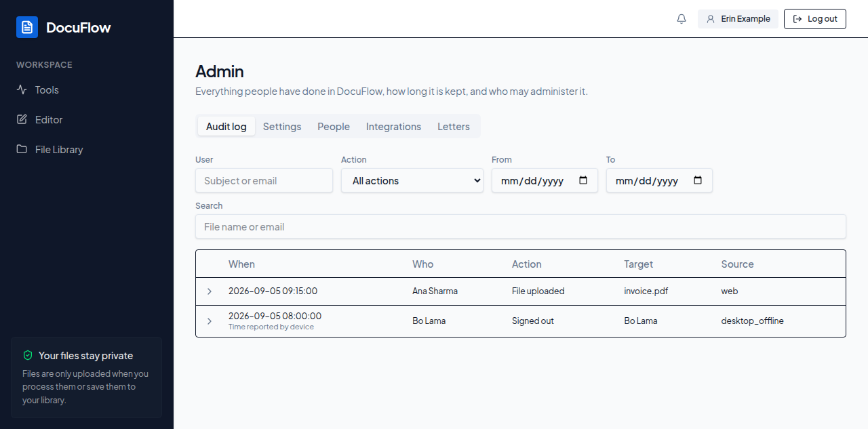The image size is (868, 429).
Task: Click the Action column header
Action: [527, 264]
